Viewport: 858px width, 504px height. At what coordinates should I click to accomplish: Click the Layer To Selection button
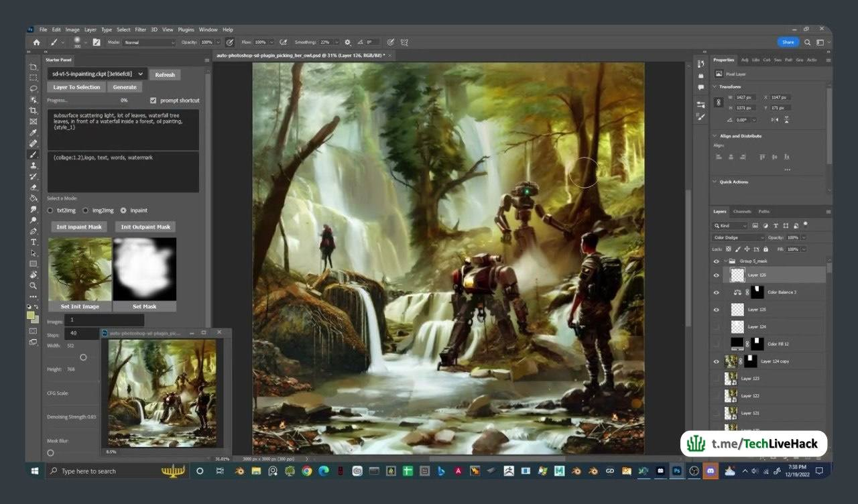(76, 87)
